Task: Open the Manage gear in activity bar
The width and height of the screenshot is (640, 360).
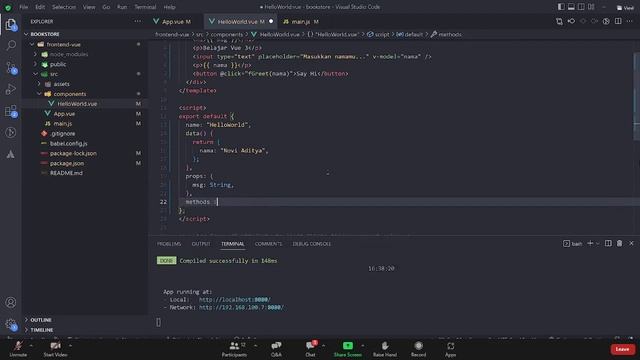Action: tap(11, 324)
